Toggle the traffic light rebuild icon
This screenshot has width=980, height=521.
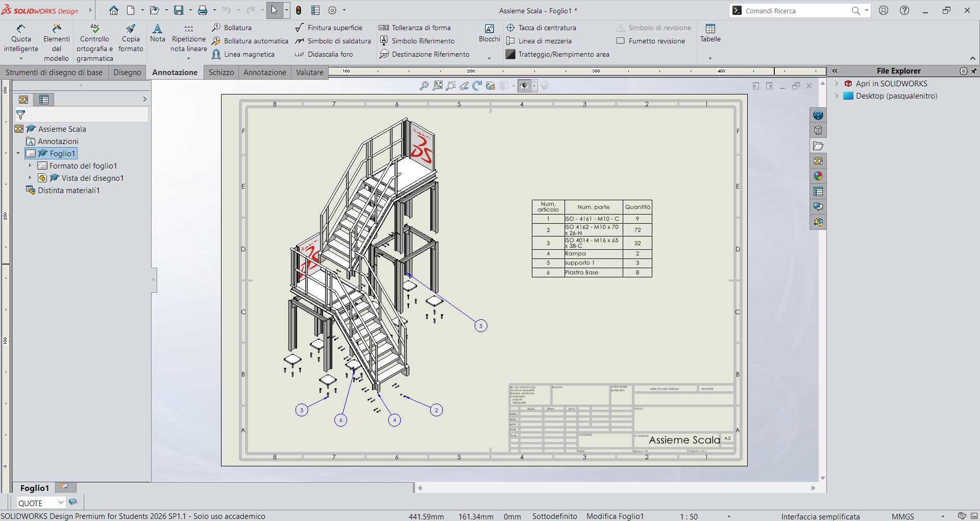point(299,10)
